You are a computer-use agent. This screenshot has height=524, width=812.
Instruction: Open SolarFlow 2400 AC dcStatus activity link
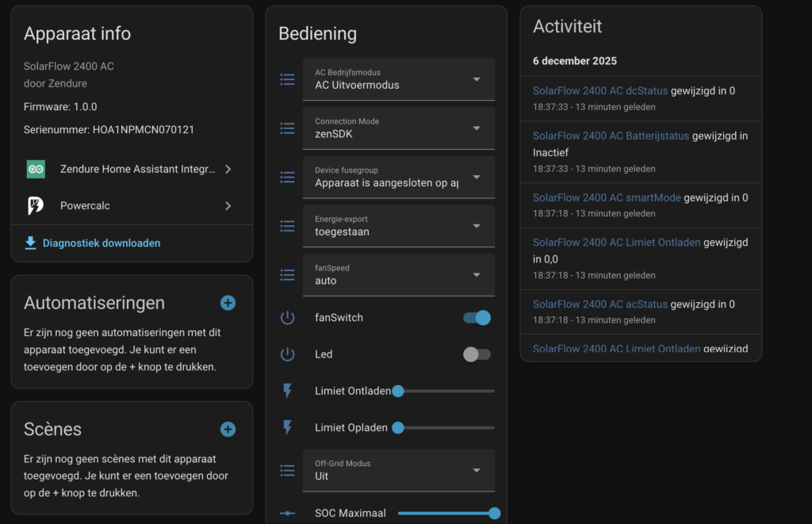click(x=599, y=91)
